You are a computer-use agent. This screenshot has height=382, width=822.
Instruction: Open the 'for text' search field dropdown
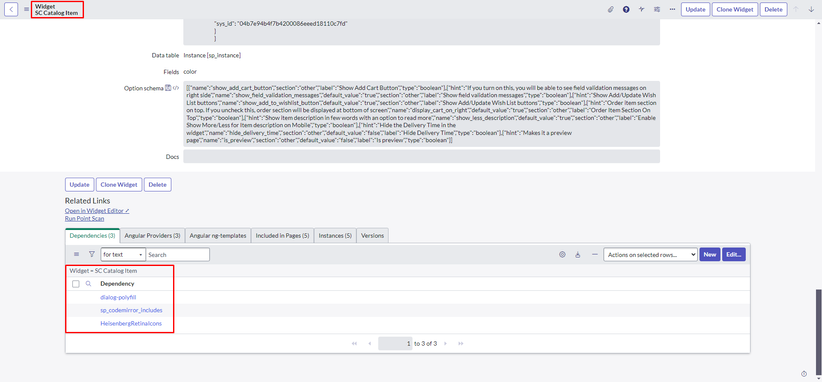(123, 255)
